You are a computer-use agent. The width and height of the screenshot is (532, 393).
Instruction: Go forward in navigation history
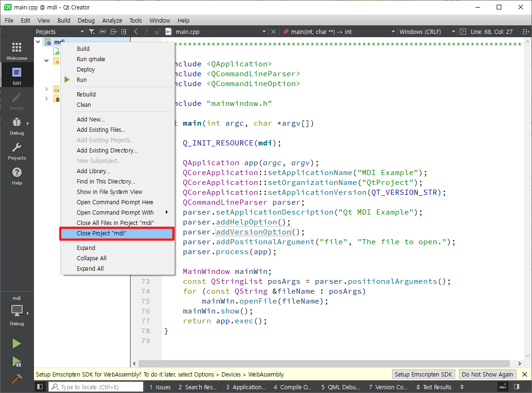coord(147,32)
